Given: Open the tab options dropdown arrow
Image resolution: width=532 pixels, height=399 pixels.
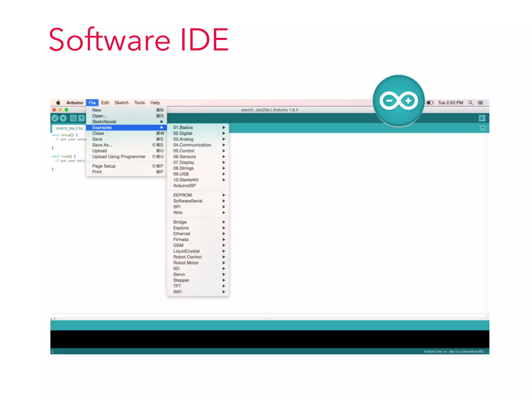Looking at the screenshot, I should coord(483,128).
